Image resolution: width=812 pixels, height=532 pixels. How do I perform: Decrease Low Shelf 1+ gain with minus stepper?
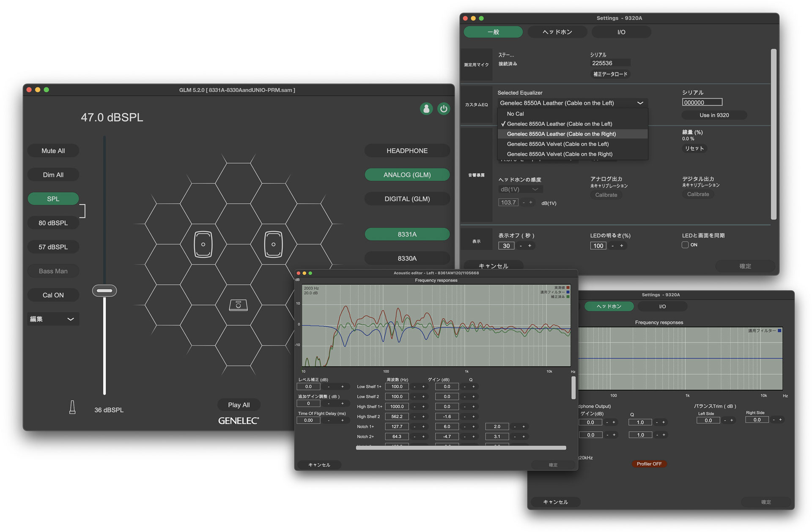coord(465,387)
